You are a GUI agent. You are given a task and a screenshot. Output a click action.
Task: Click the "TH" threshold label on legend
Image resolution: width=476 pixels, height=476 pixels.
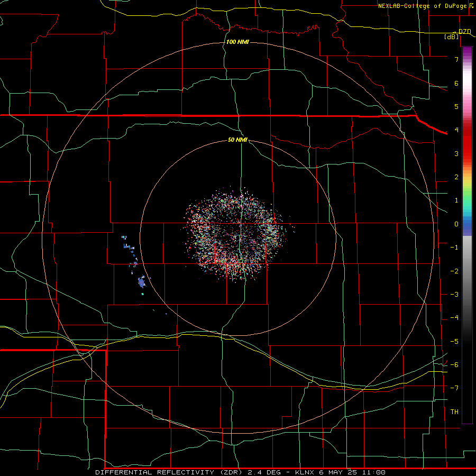[454, 412]
